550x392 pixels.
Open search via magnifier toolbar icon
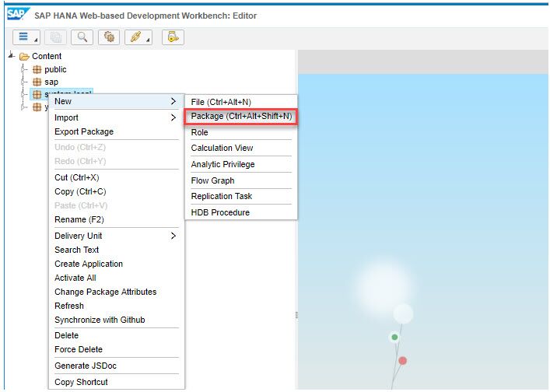[82, 37]
